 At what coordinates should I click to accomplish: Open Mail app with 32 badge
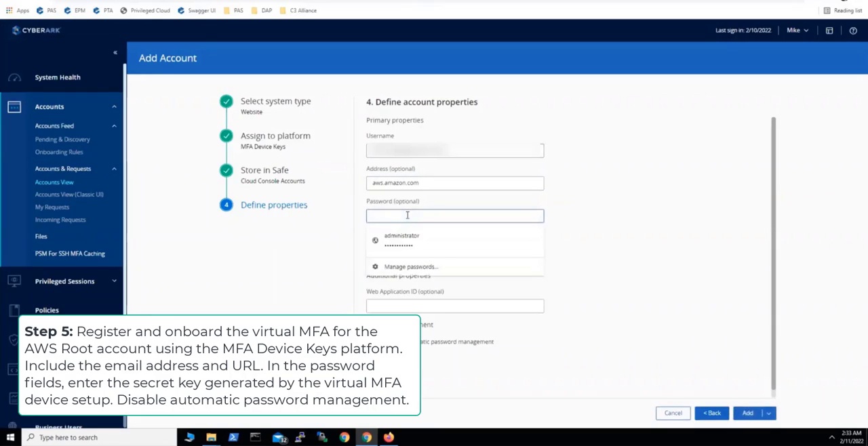(279, 437)
